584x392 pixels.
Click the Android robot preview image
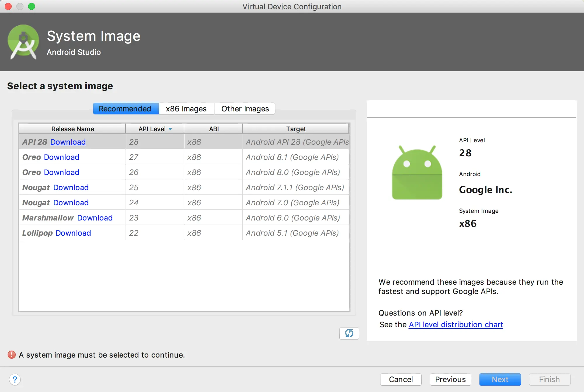click(417, 172)
